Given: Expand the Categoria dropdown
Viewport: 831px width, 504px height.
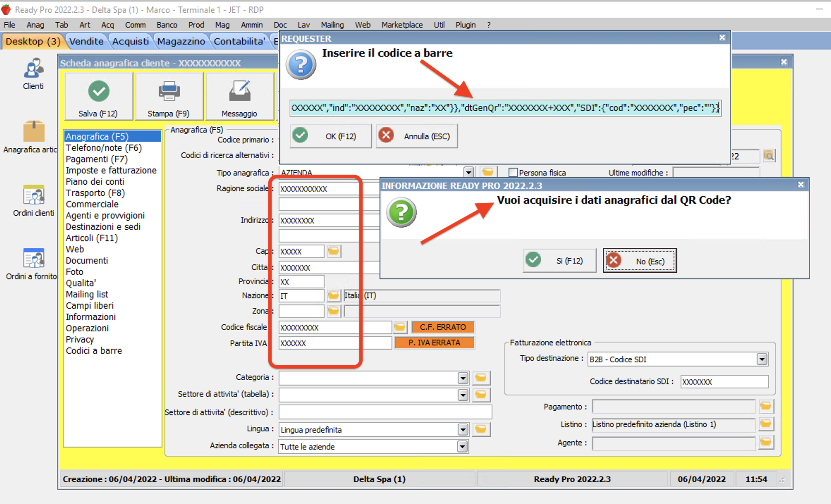Looking at the screenshot, I should (463, 378).
